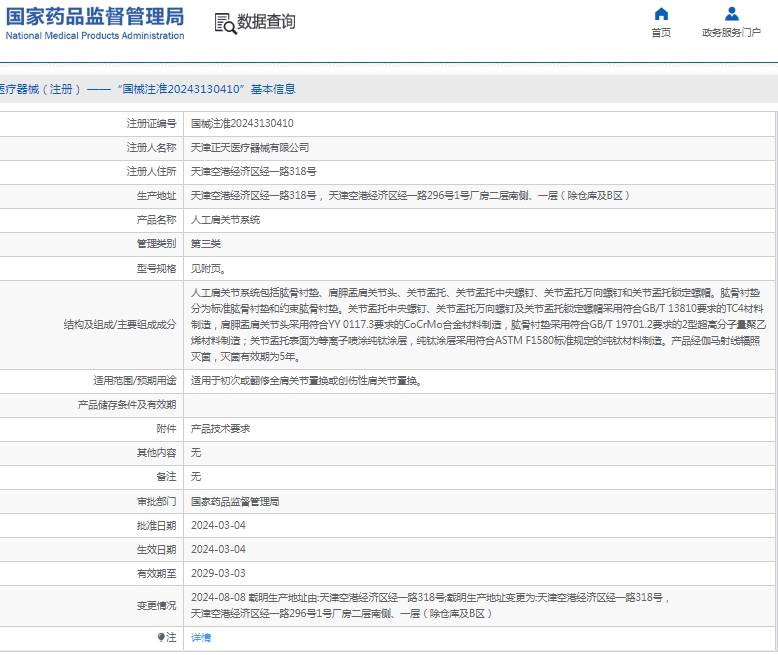778x655 pixels.
Task: Click the 生产地址 value text
Action: point(410,196)
